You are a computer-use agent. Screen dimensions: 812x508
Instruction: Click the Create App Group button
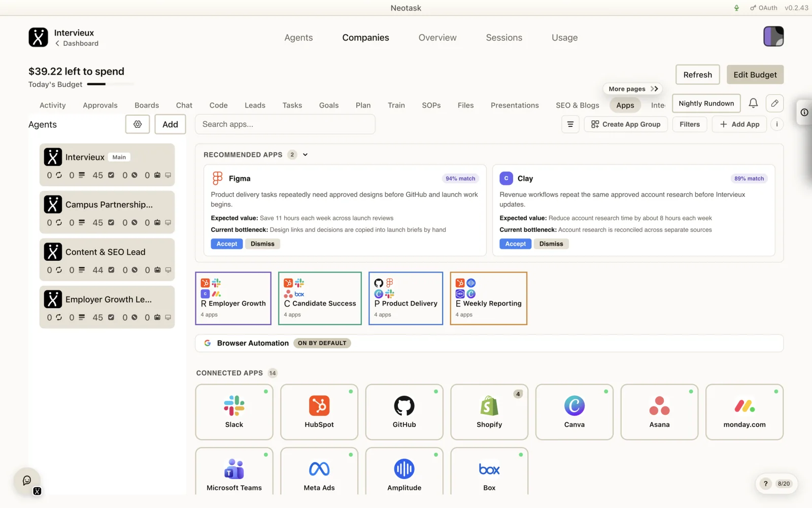(626, 124)
